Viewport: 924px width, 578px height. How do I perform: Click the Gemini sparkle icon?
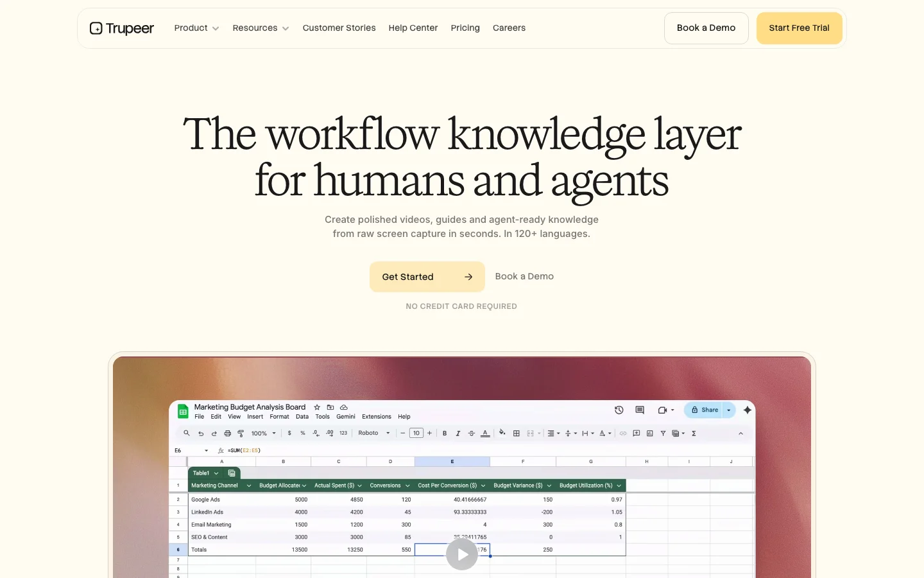click(x=748, y=410)
